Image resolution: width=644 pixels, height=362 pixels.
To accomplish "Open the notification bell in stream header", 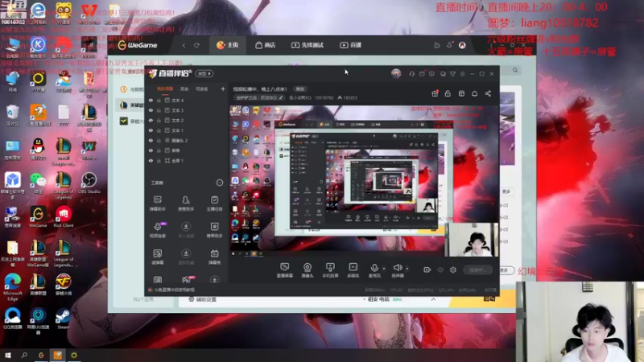I will coord(474,93).
